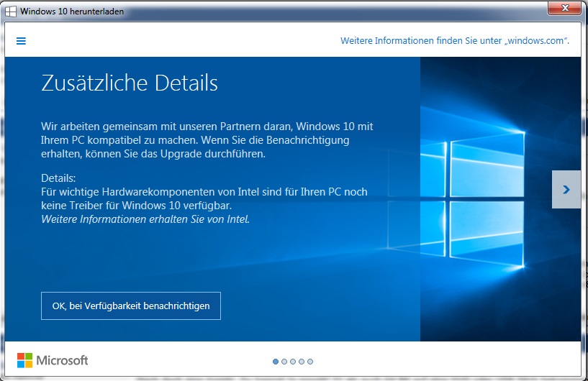Screen dimensions: 588x381
Task: Select the fifth page indicator dot
Action: pos(310,362)
